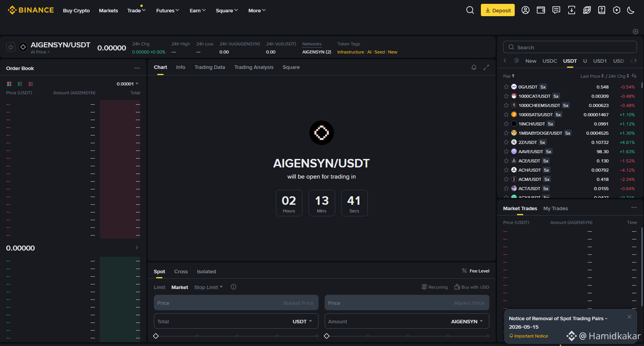Add AAVE/USDT to favorites

[506, 152]
